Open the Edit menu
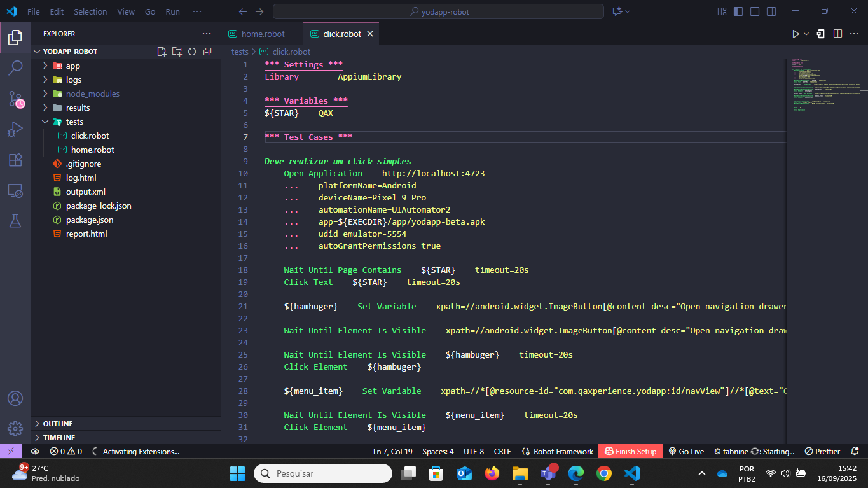The image size is (868, 488). pyautogui.click(x=57, y=11)
